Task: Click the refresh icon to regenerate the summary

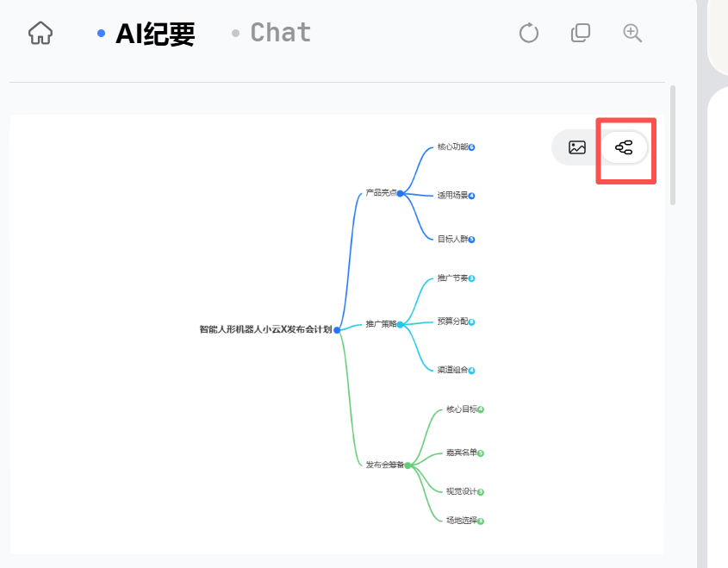Action: point(528,33)
